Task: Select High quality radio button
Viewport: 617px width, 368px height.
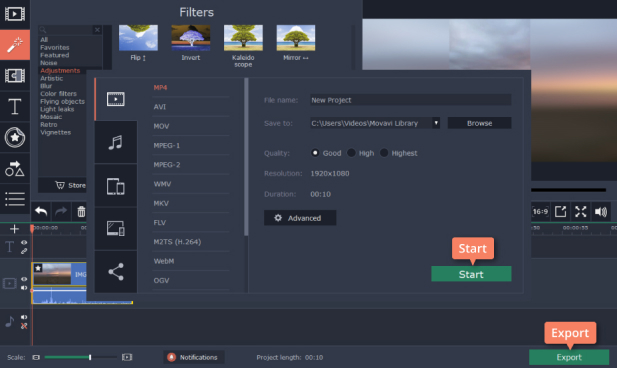Action: tap(351, 153)
